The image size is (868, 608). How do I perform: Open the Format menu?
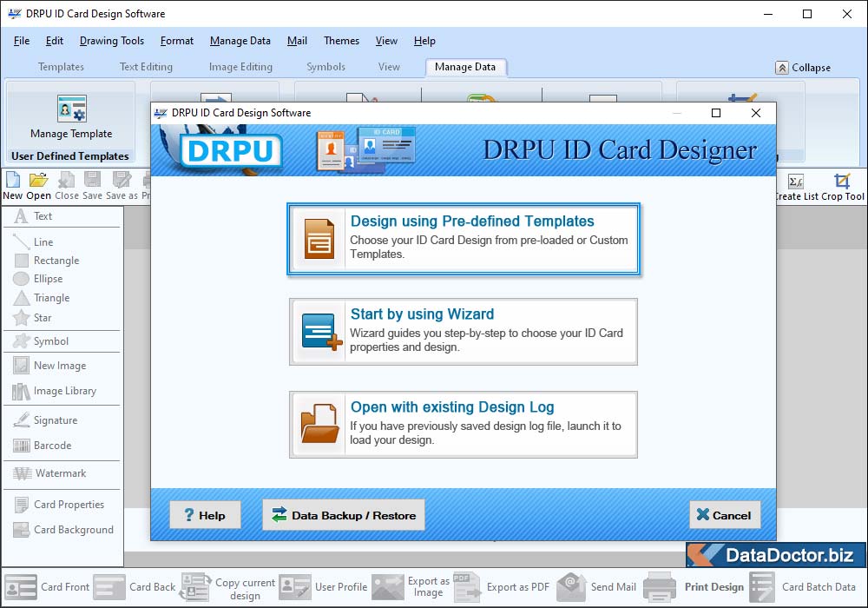pyautogui.click(x=176, y=41)
